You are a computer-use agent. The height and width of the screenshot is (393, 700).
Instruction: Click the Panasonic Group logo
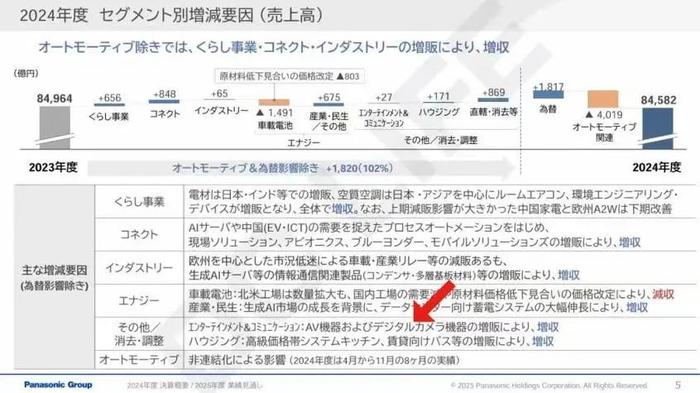click(58, 385)
